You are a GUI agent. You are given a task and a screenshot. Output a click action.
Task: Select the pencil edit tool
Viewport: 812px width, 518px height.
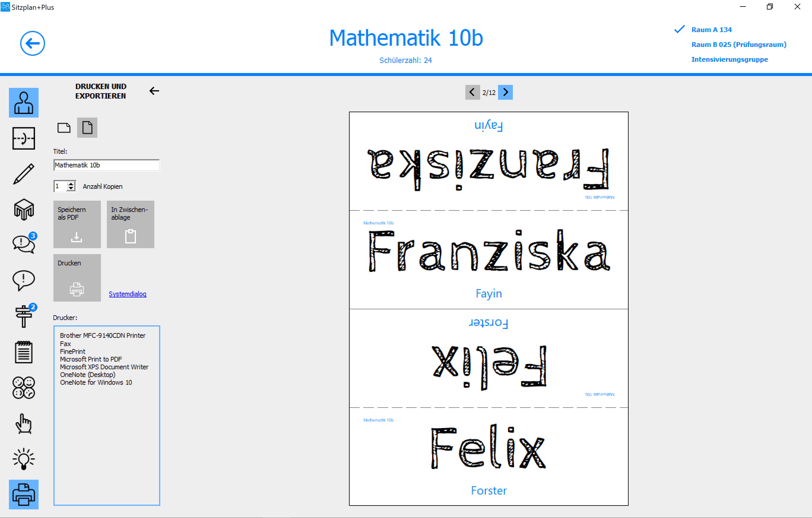24,174
